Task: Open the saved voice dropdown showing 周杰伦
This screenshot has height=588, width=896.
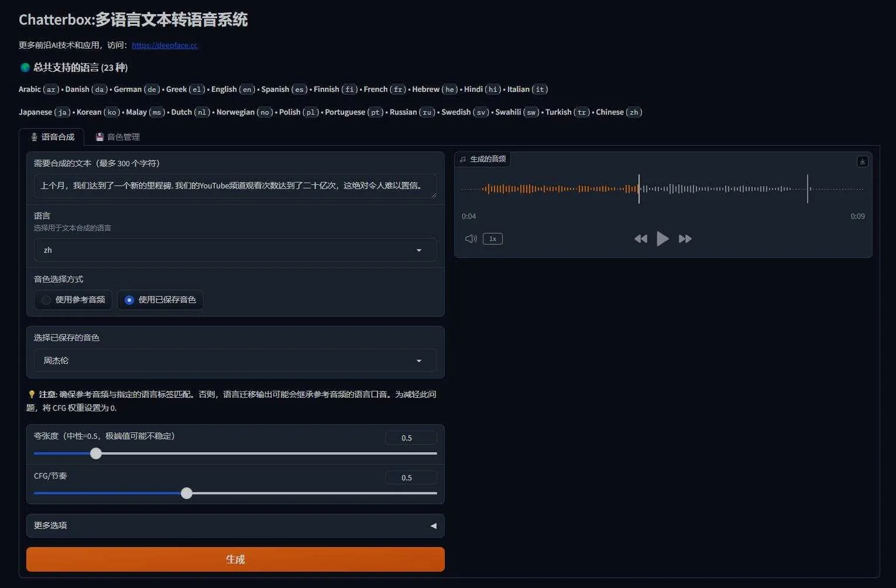Action: pos(235,360)
